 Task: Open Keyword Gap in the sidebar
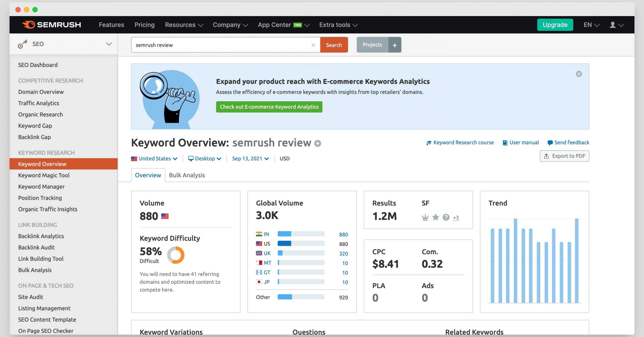[35, 126]
